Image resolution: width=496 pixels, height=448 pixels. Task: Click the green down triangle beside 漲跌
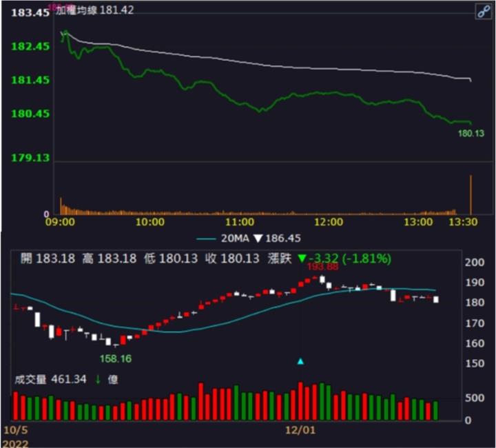point(302,258)
